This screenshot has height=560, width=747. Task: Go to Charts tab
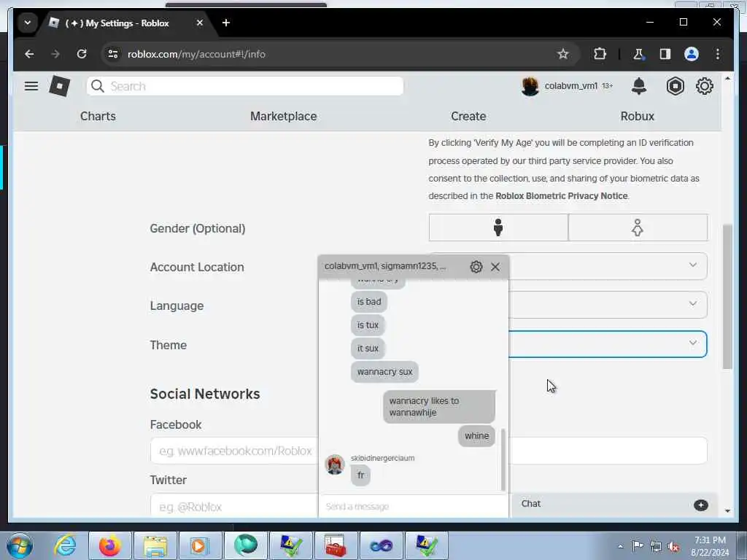[98, 116]
